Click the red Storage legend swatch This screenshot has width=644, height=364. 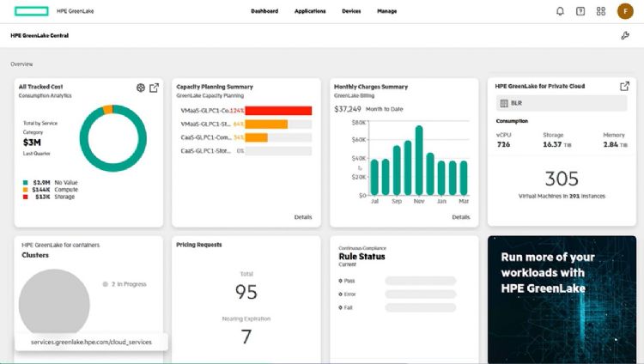(26, 197)
